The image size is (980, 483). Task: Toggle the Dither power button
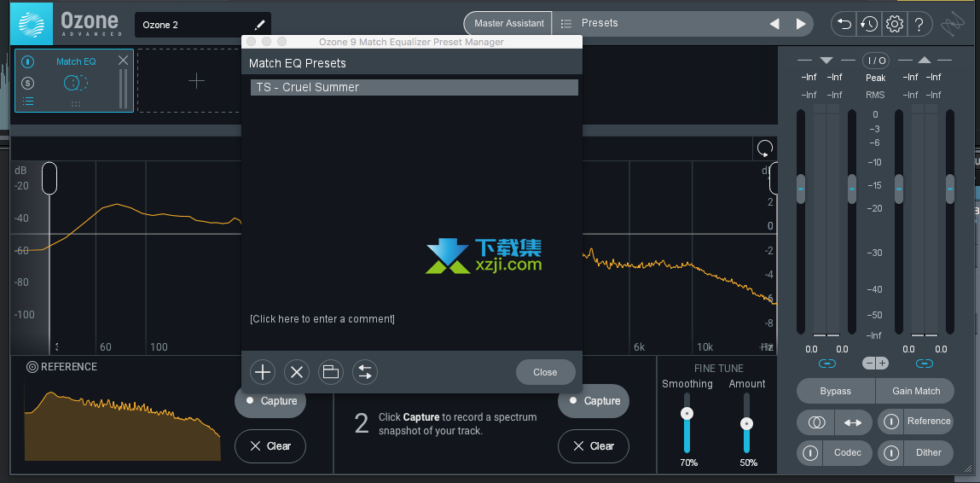(x=891, y=453)
